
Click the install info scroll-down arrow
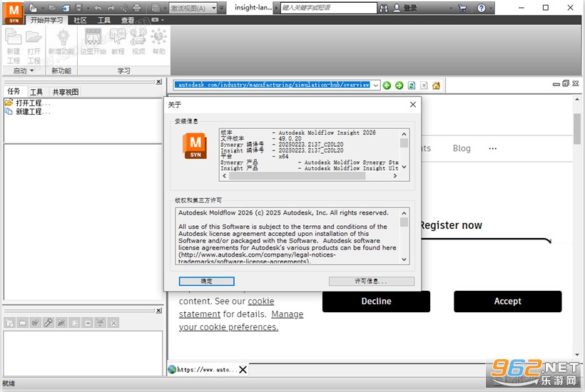404,167
